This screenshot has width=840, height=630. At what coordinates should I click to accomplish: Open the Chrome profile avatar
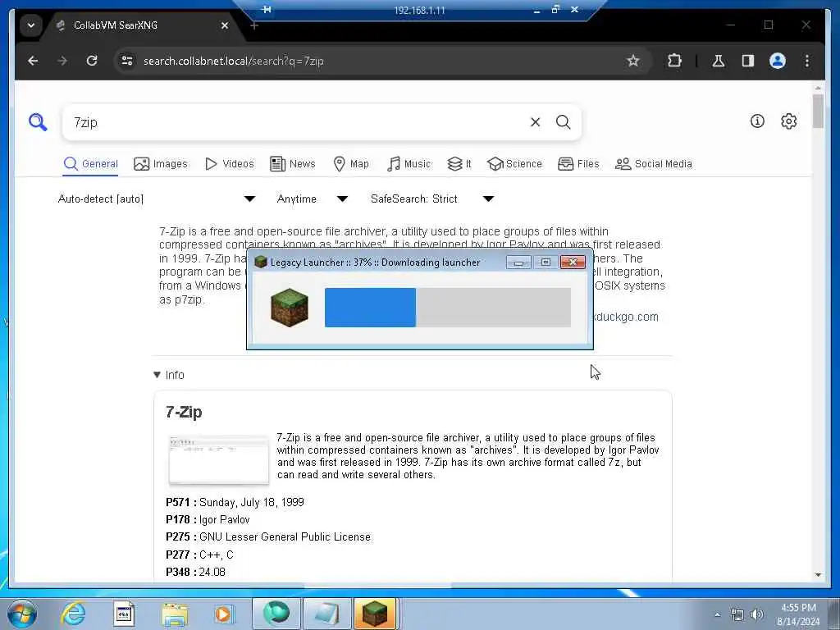point(778,61)
